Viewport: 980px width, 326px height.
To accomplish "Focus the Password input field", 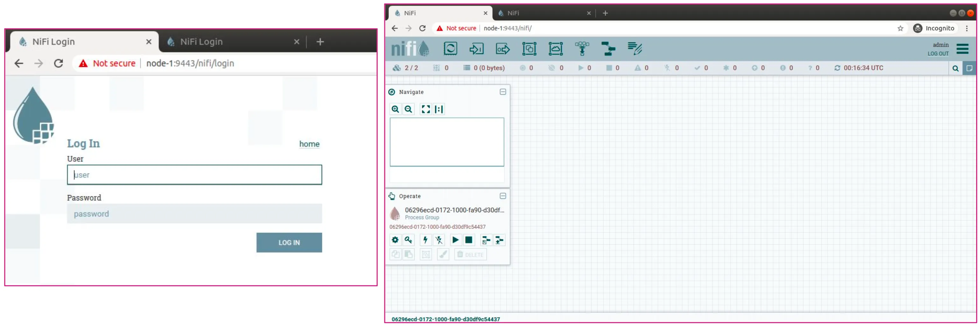I will click(x=194, y=214).
